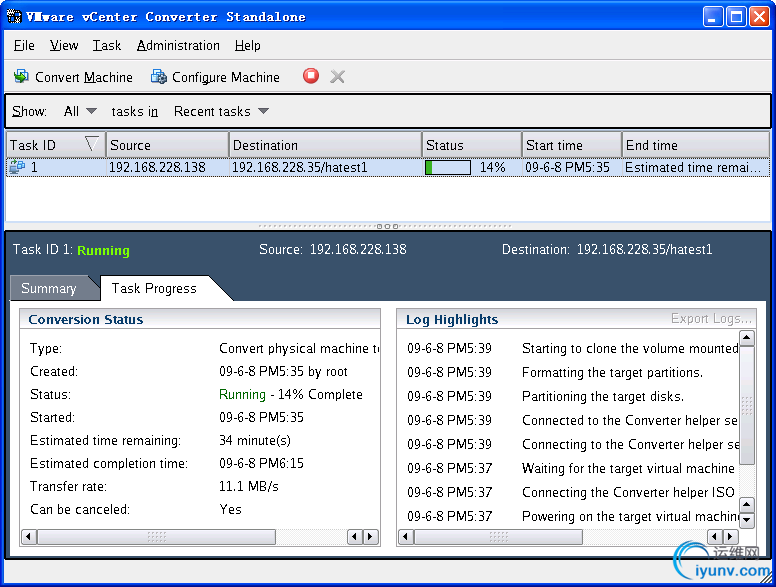Click Log Highlights scroll up arrow
The height and width of the screenshot is (587, 776).
(x=746, y=339)
